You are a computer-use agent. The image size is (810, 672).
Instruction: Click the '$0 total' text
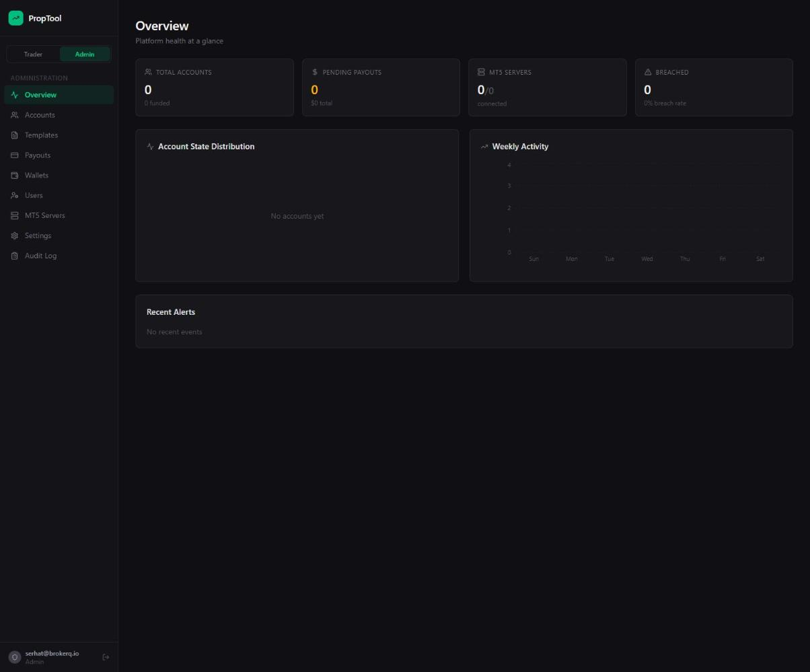(322, 104)
